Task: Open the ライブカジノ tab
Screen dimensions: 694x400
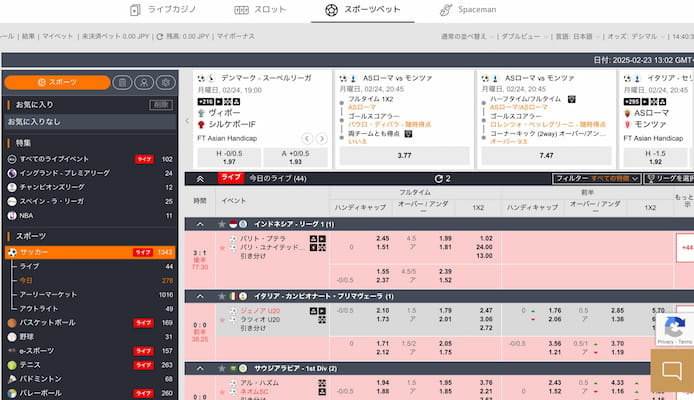Action: (x=163, y=10)
